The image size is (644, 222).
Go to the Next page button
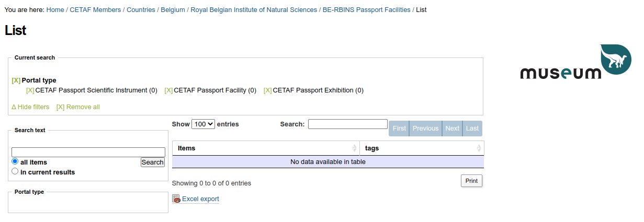[x=452, y=128]
